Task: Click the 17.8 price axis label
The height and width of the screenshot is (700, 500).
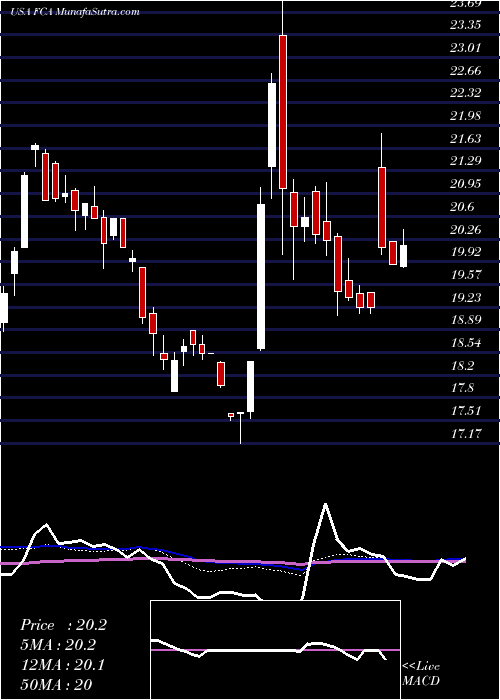Action: click(462, 388)
